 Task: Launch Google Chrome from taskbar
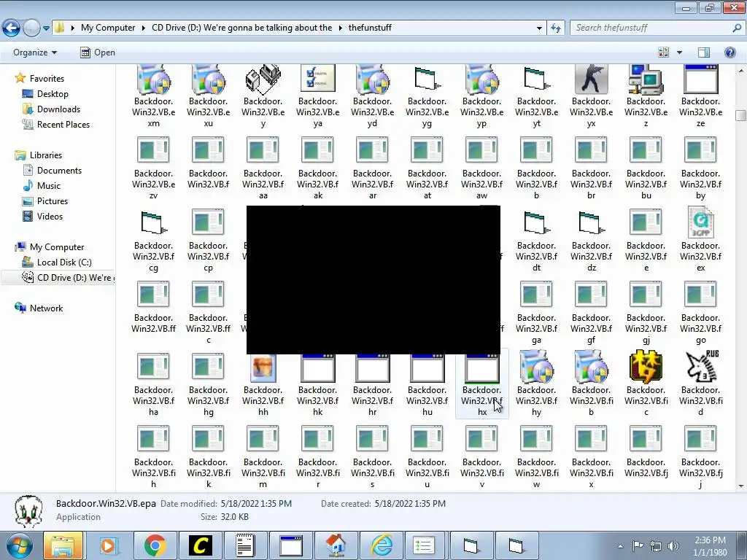[x=155, y=545]
